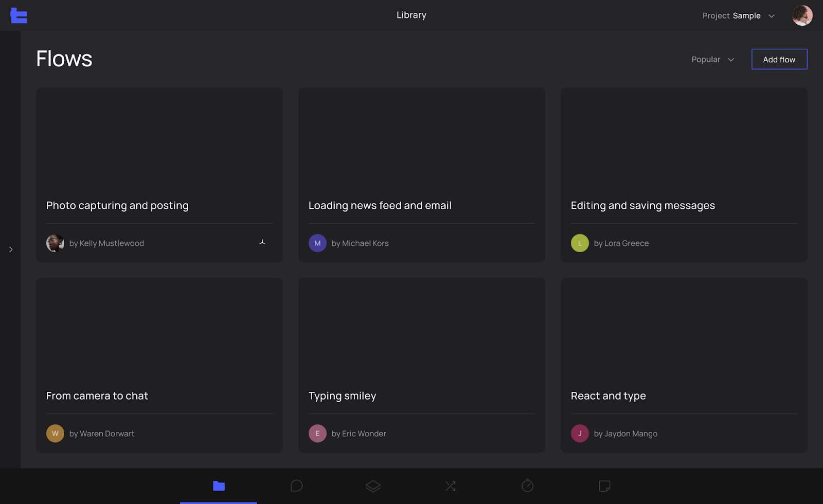
Task: Open the From camera to chat flow
Action: pyautogui.click(x=159, y=365)
